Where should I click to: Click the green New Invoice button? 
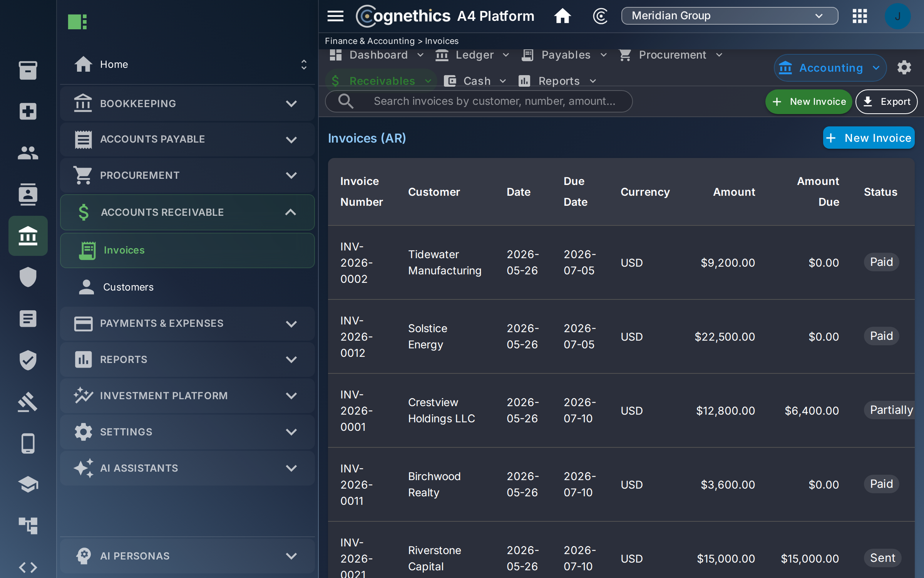click(x=808, y=102)
